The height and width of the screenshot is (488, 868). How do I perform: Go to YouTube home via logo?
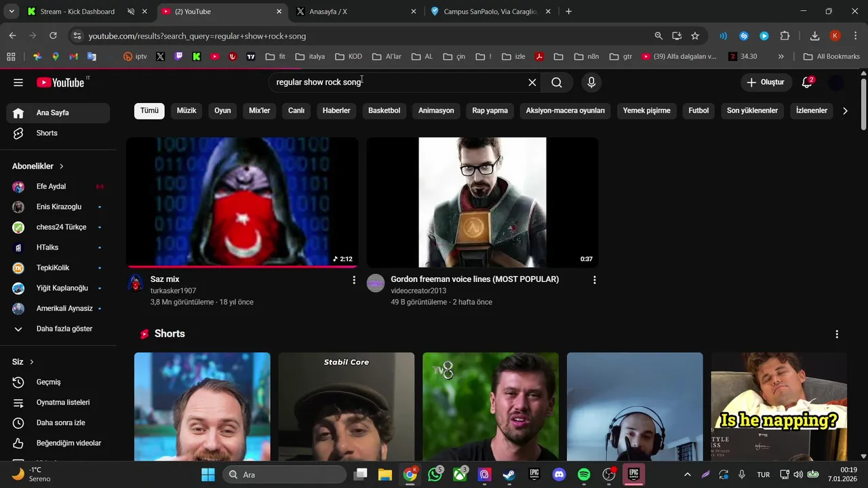(61, 83)
